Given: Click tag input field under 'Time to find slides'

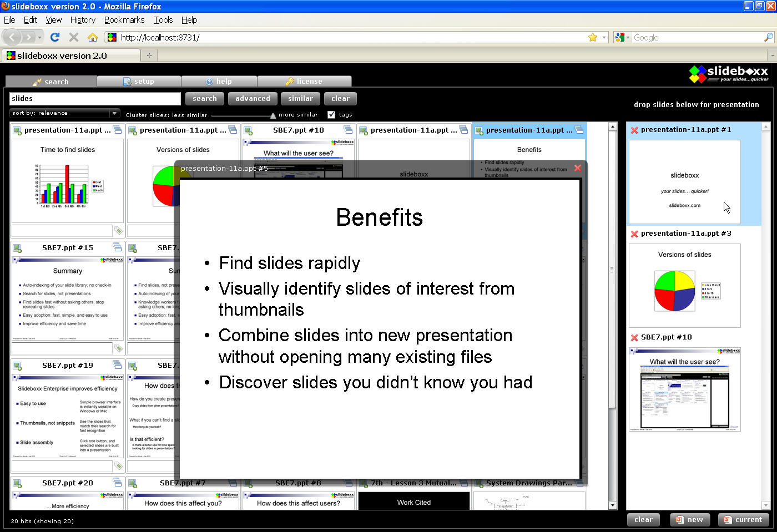Looking at the screenshot, I should pos(62,231).
